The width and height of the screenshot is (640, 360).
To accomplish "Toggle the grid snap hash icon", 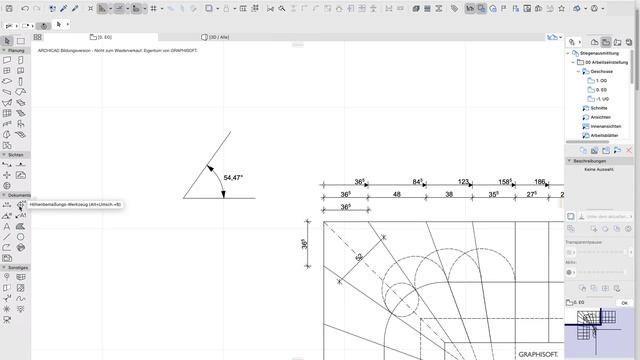I will coord(153,8).
